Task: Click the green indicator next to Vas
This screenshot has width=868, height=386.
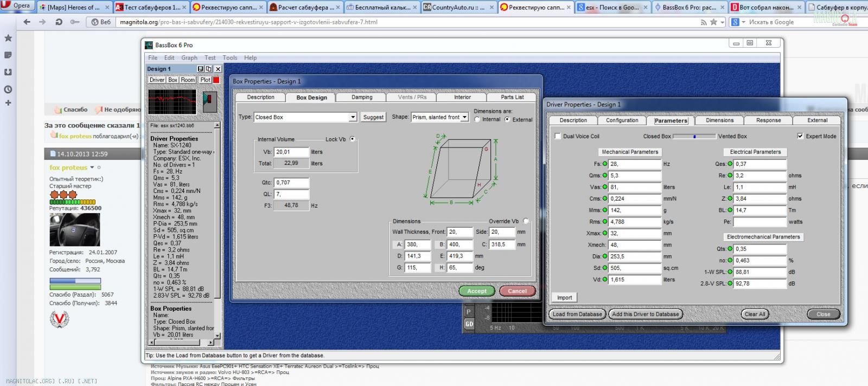Action: 605,187
